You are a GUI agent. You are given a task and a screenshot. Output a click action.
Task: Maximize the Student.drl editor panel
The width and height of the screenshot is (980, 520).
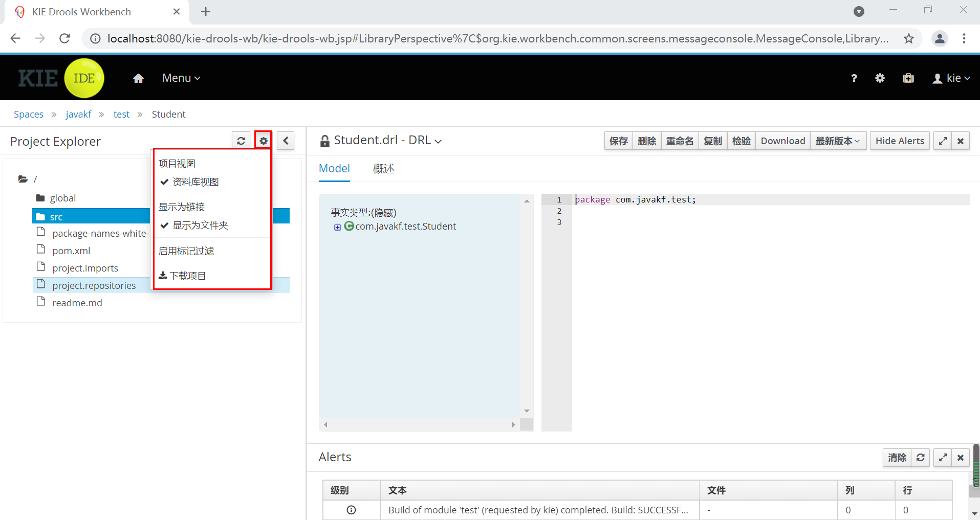(943, 141)
